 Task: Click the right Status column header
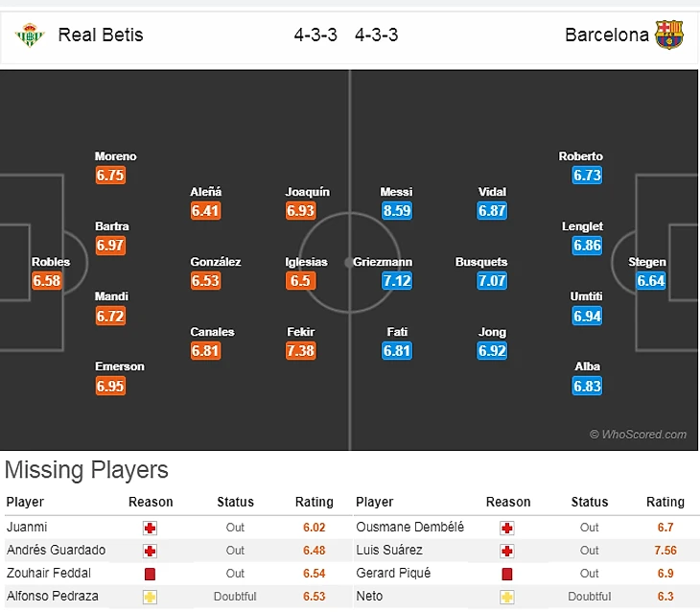[589, 502]
